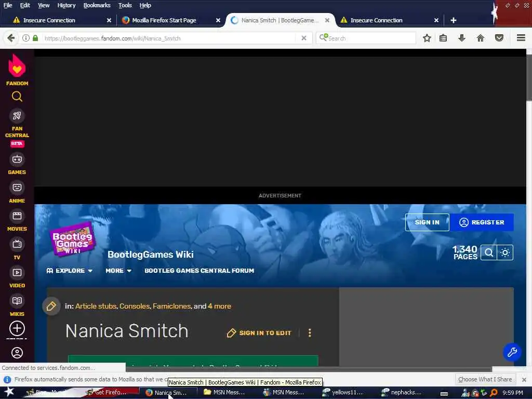Image resolution: width=532 pixels, height=399 pixels.
Task: Click the Pocket toolbar icon
Action: click(499, 38)
